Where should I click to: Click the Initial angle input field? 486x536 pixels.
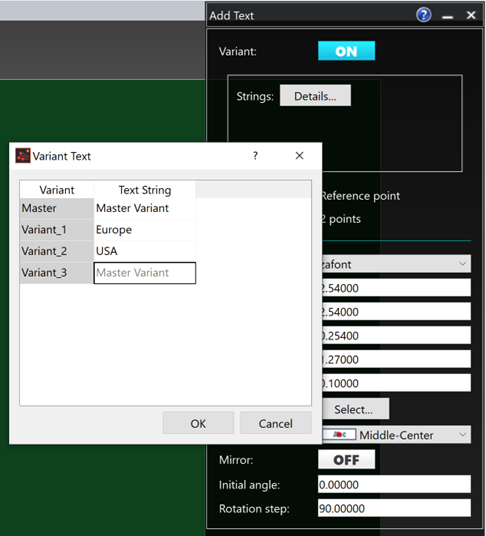click(394, 484)
